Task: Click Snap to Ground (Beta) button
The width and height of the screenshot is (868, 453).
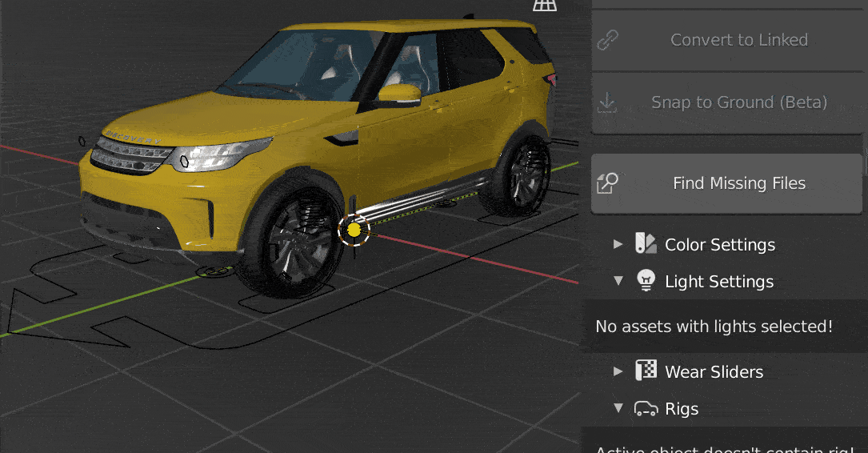Action: [727, 102]
